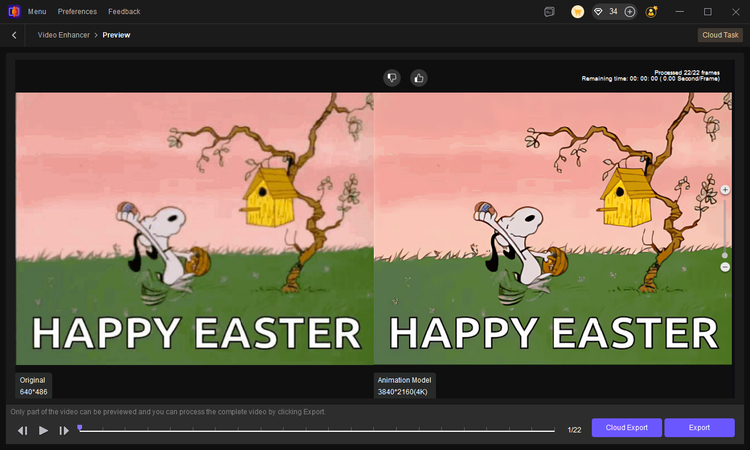Play the preview video

pos(43,430)
